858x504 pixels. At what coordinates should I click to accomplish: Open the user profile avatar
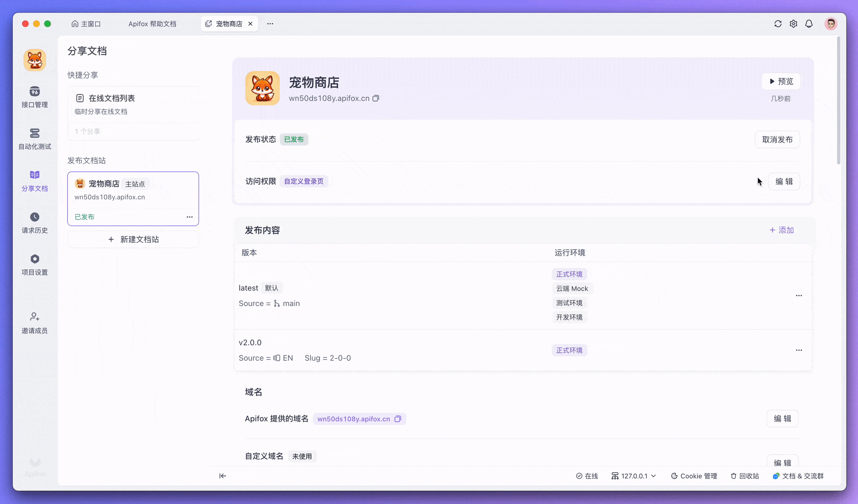coord(831,24)
